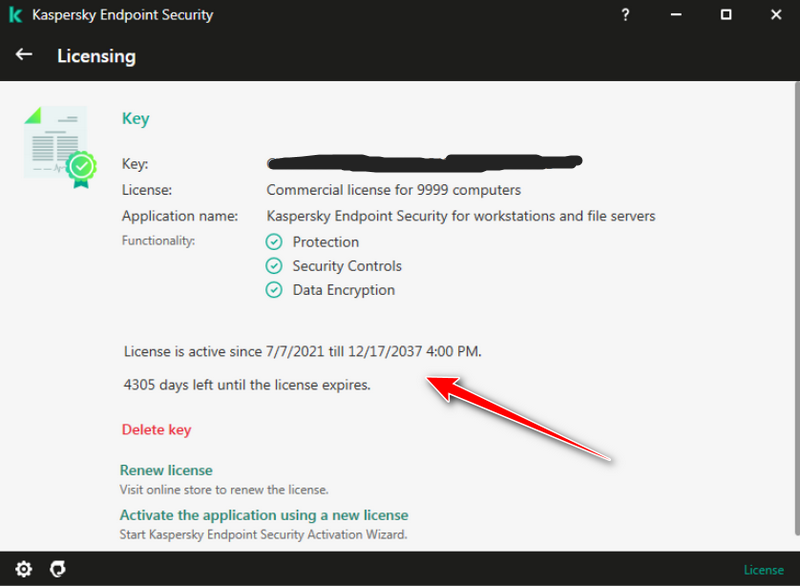Screen dimensions: 800x586
Task: Open the Renew license link
Action: point(166,470)
